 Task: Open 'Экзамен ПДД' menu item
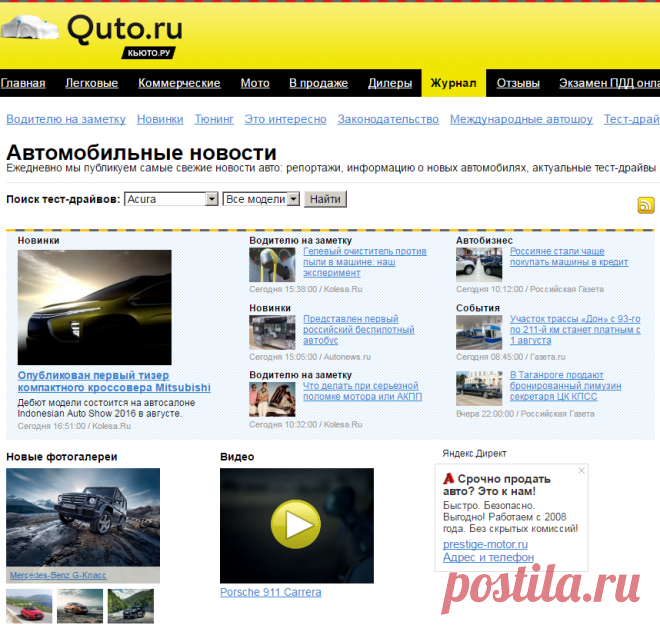pyautogui.click(x=609, y=83)
